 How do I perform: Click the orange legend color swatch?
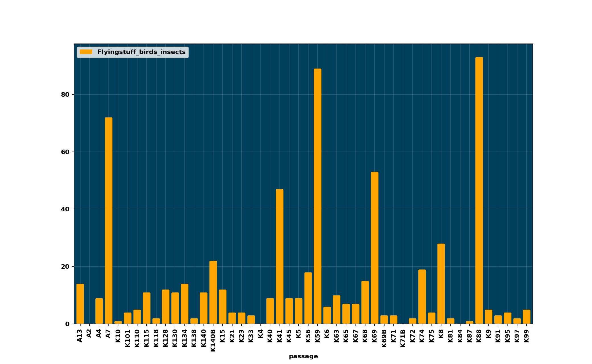pyautogui.click(x=86, y=52)
